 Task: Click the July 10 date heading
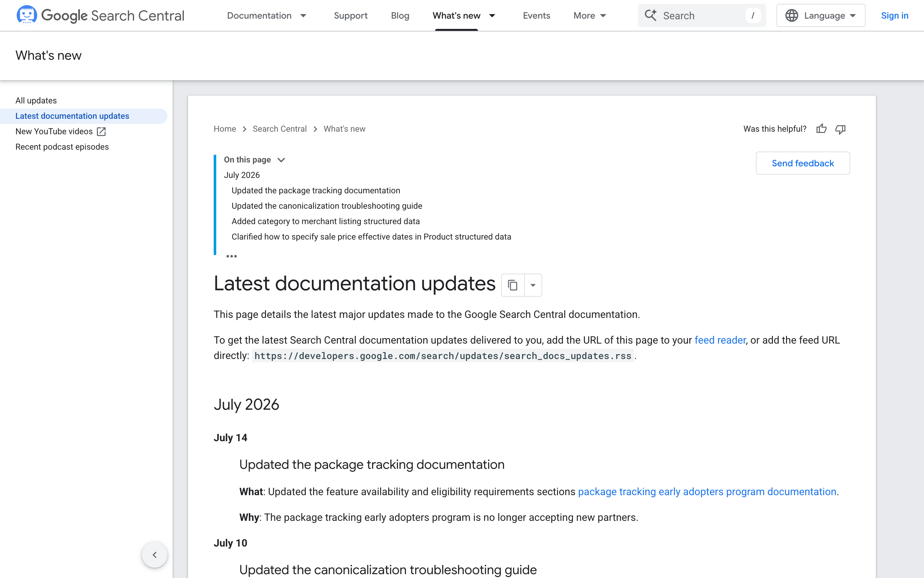230,543
